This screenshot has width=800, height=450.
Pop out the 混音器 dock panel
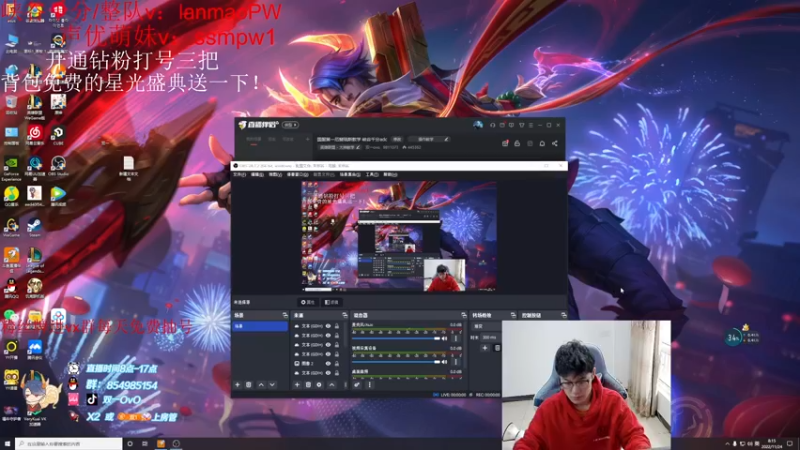click(x=463, y=315)
